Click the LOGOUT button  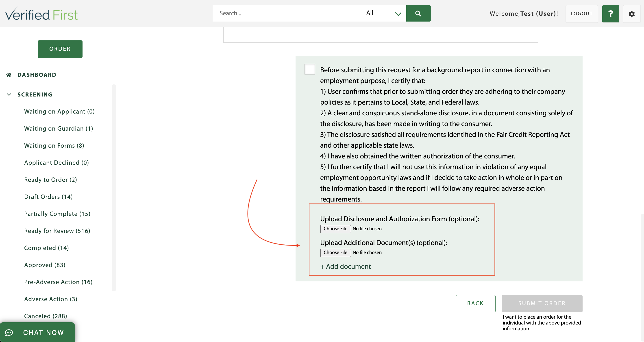click(581, 14)
